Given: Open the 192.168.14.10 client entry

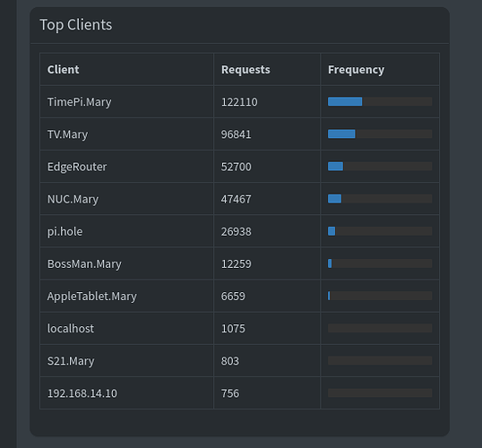Looking at the screenshot, I should (x=82, y=393).
